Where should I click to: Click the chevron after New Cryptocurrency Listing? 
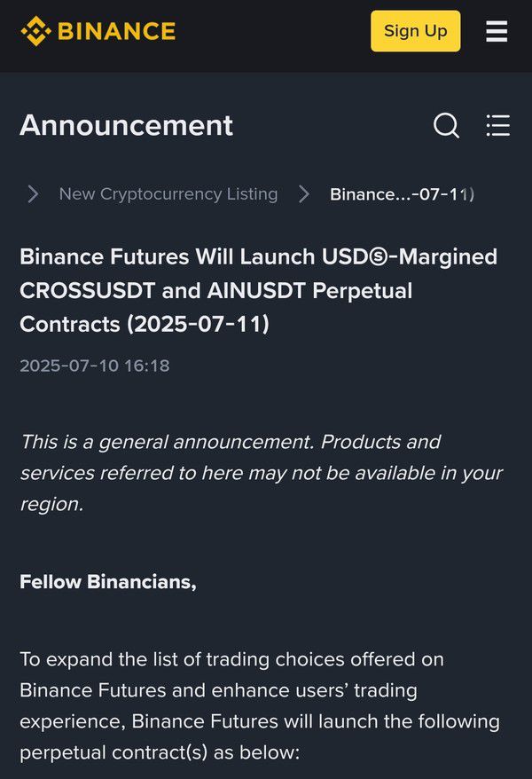[x=304, y=193]
